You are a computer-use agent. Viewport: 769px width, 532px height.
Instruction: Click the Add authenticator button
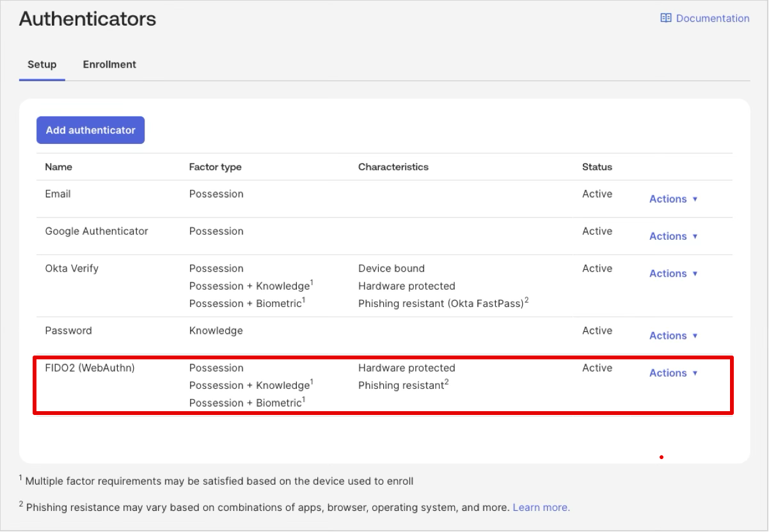tap(90, 130)
